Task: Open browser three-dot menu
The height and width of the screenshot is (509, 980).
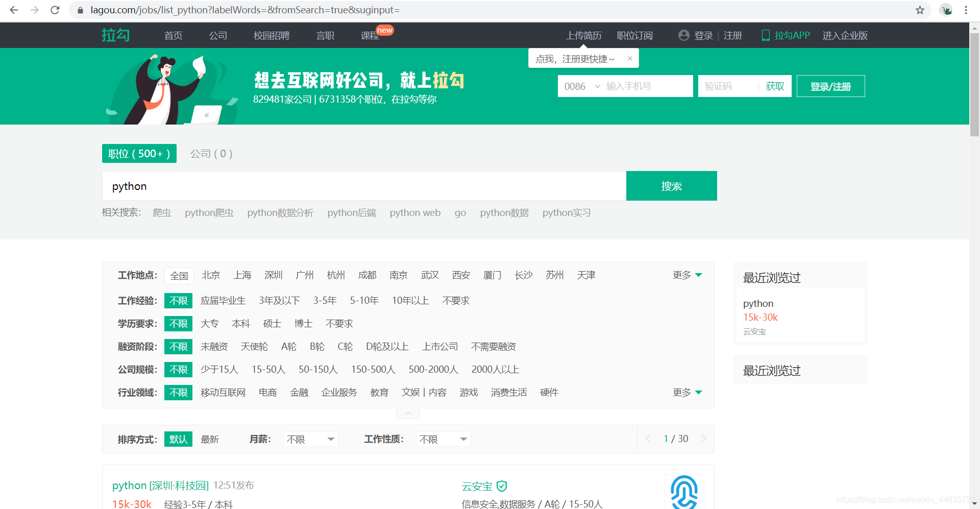Action: click(x=966, y=10)
